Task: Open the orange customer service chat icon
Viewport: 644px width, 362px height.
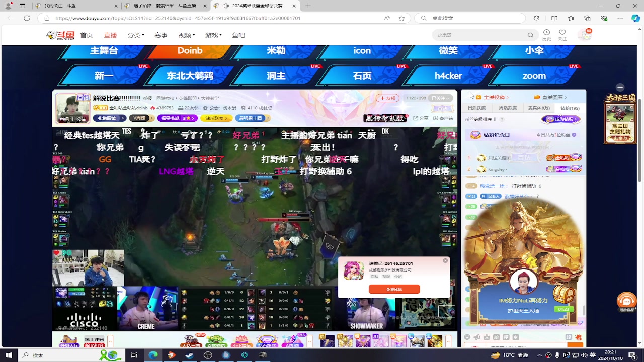Action: pos(626,301)
